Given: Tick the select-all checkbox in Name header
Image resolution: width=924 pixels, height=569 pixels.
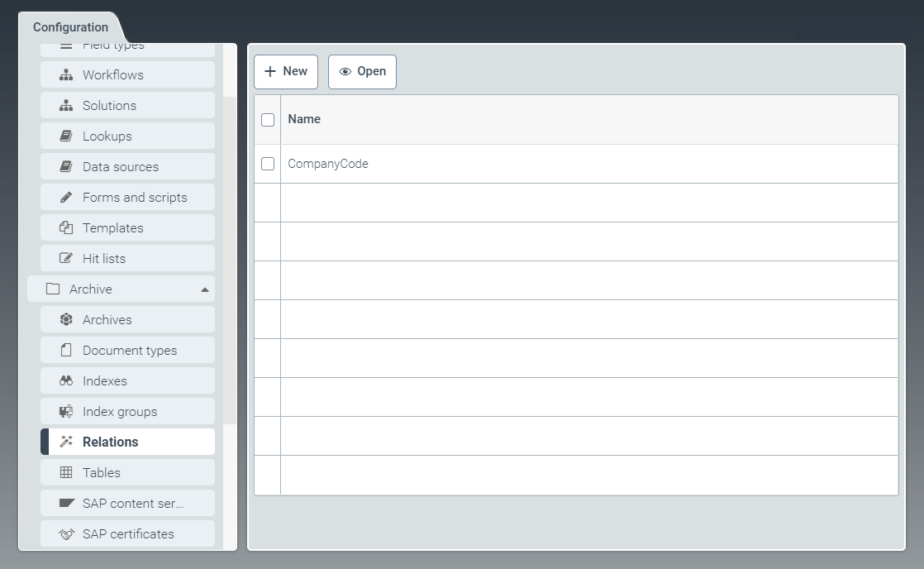Looking at the screenshot, I should coord(268,120).
